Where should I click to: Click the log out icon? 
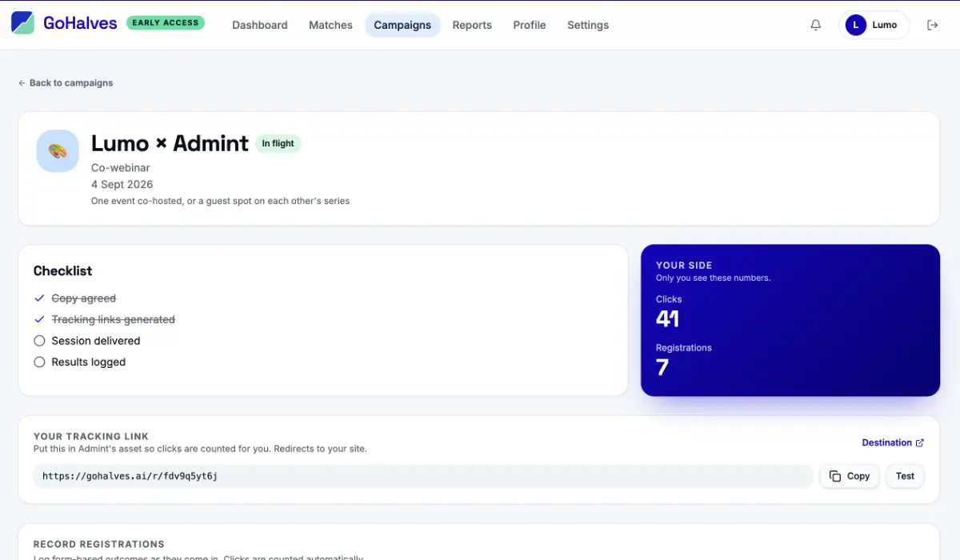(x=932, y=25)
